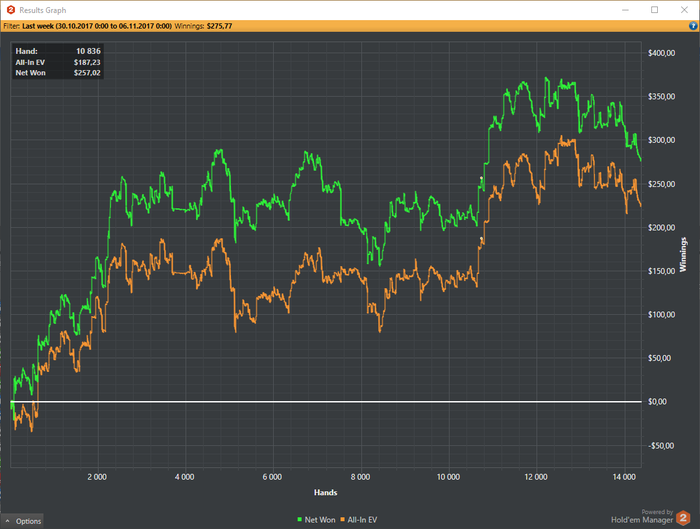Minimize the Results Graph window

click(x=625, y=10)
